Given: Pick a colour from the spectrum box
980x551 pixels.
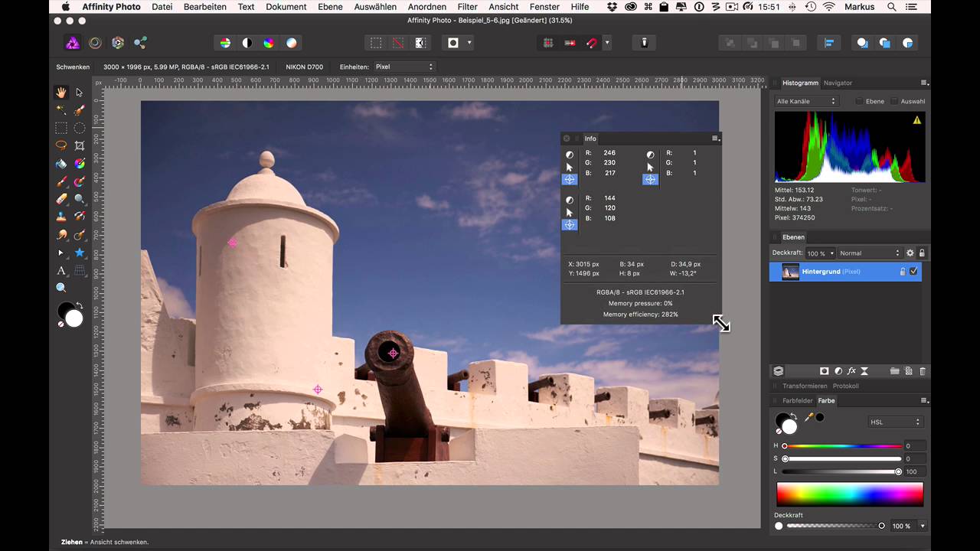Looking at the screenshot, I should (x=850, y=494).
